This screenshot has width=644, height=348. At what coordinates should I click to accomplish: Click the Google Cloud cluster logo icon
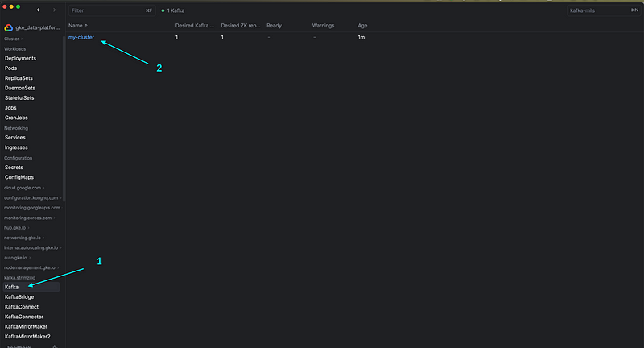point(9,27)
